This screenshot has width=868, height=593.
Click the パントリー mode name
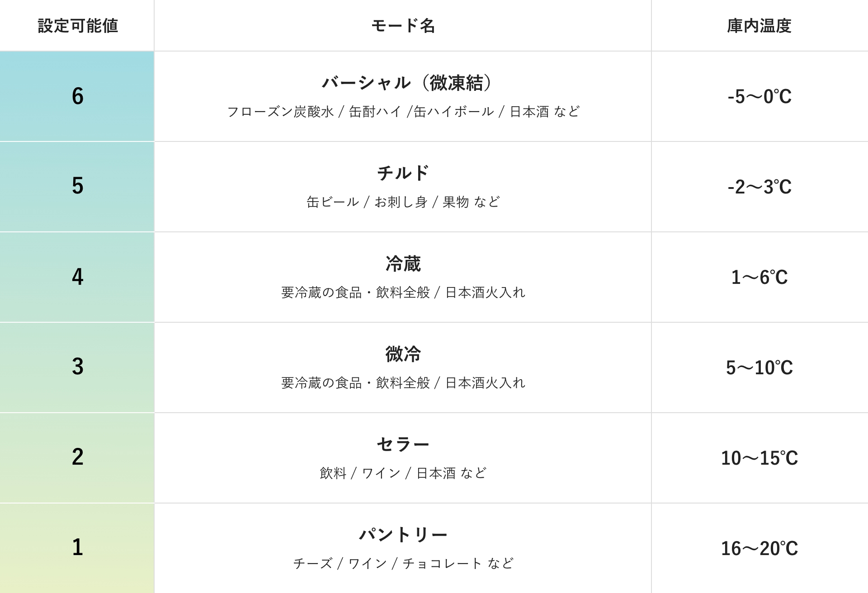point(402,535)
